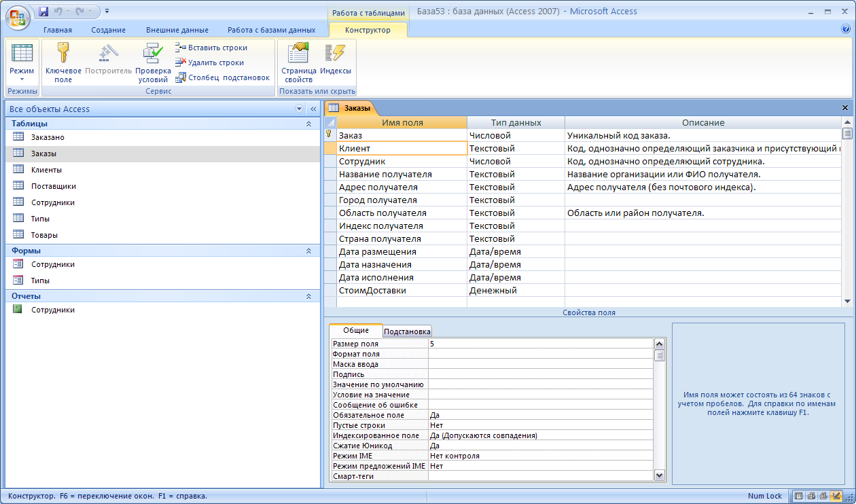Click the Режим view button
Image resolution: width=856 pixels, height=504 pixels.
tap(22, 62)
